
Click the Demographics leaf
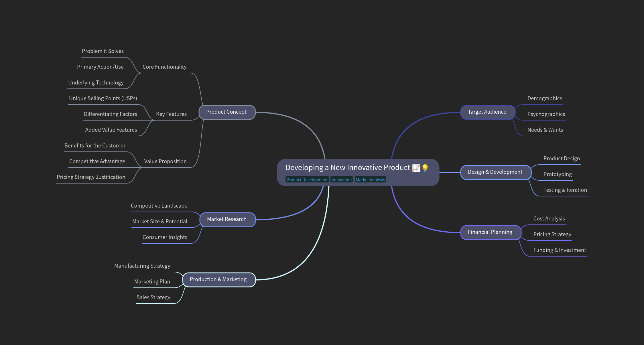(545, 98)
